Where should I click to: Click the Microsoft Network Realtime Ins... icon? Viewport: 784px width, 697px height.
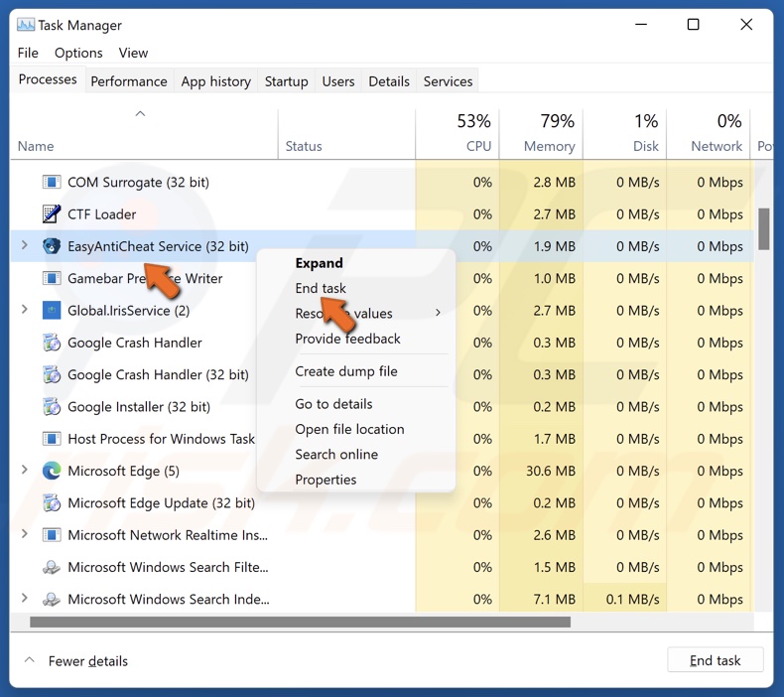pyautogui.click(x=52, y=535)
